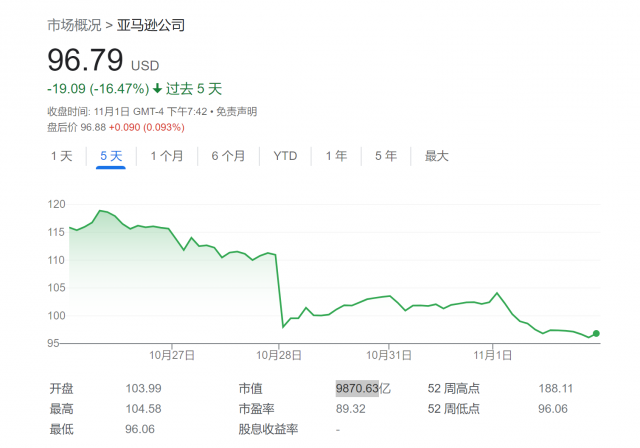This screenshot has width=640, height=448.
Task: Show the 5 年 chart range
Action: (x=386, y=156)
